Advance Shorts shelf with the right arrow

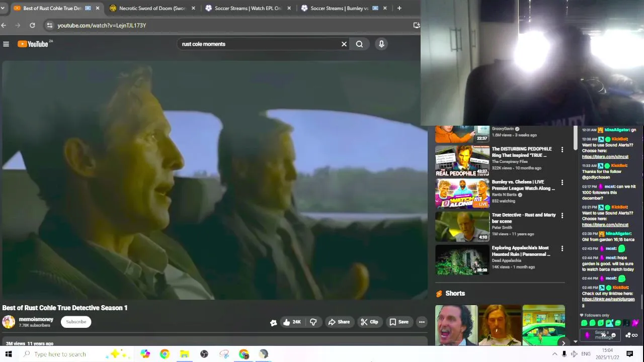[563, 343]
